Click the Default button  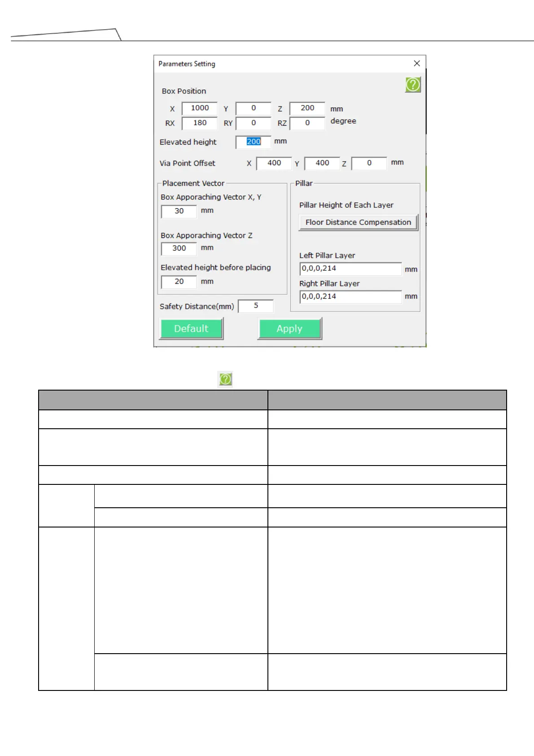tap(191, 329)
